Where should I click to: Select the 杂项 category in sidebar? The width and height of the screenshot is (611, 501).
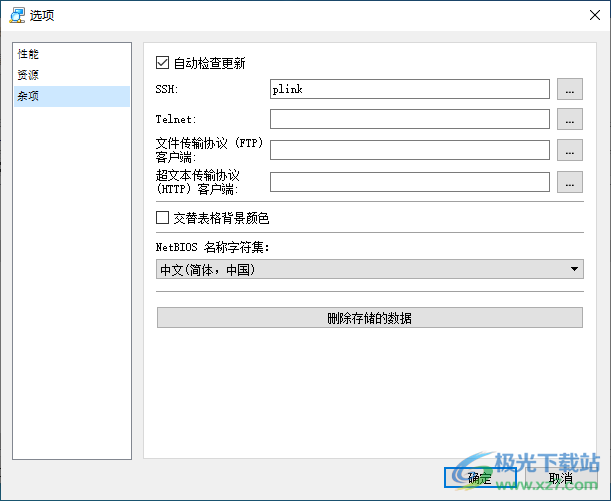(72, 96)
